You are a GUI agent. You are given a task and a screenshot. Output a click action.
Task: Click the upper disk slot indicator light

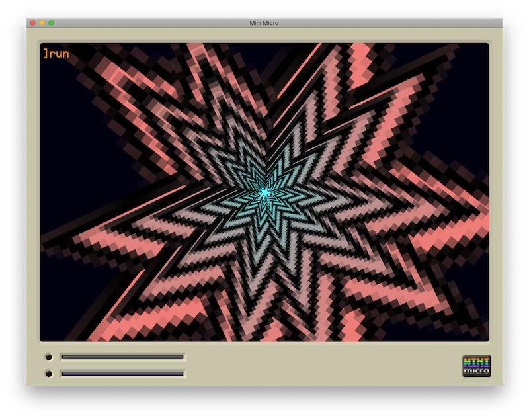pyautogui.click(x=49, y=357)
